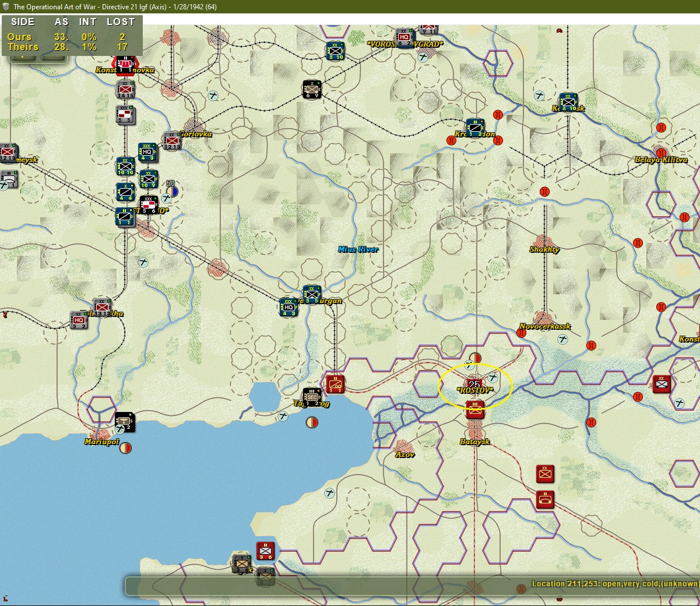Click the half-red circle marker below Mariupol
The image size is (700, 606).
click(125, 448)
